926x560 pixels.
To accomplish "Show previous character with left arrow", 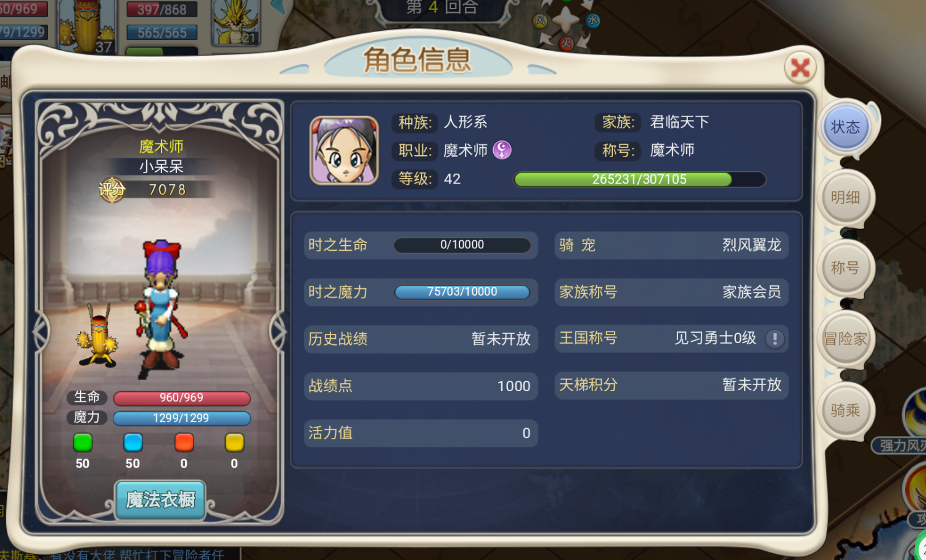I will click(41, 331).
